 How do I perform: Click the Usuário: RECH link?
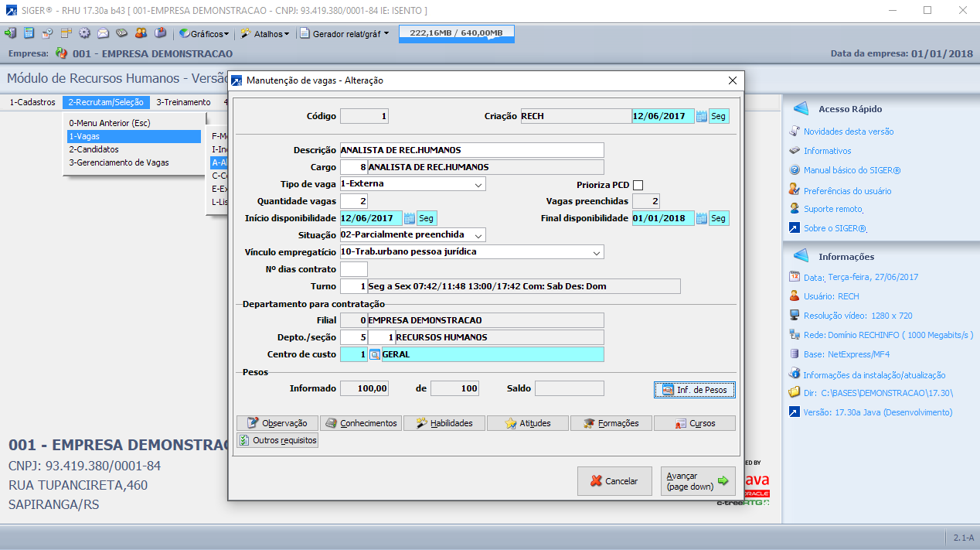(832, 296)
